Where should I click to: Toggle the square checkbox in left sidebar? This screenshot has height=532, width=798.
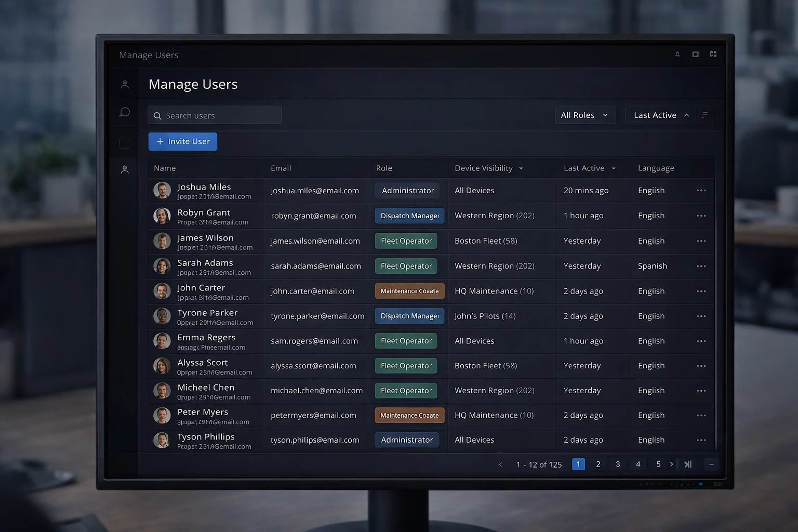[x=125, y=143]
